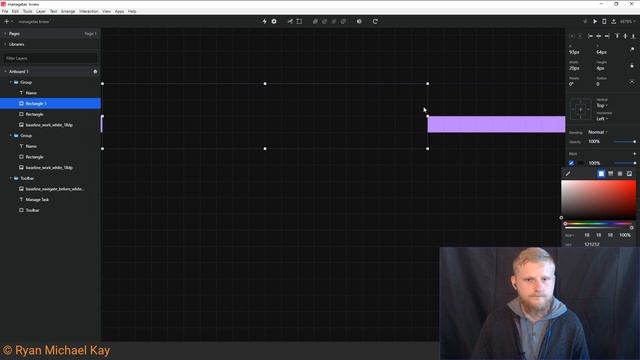Expand the Pages section
640x360 pixels.
click(x=5, y=33)
